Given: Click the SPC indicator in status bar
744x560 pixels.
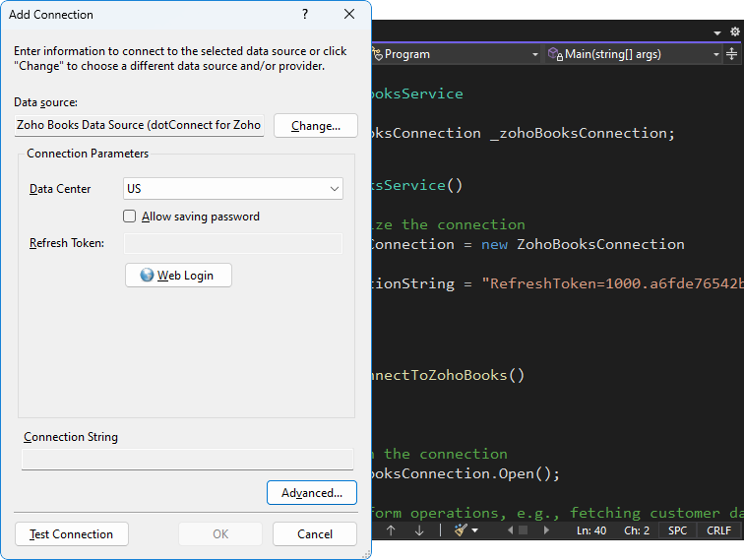Looking at the screenshot, I should [677, 530].
